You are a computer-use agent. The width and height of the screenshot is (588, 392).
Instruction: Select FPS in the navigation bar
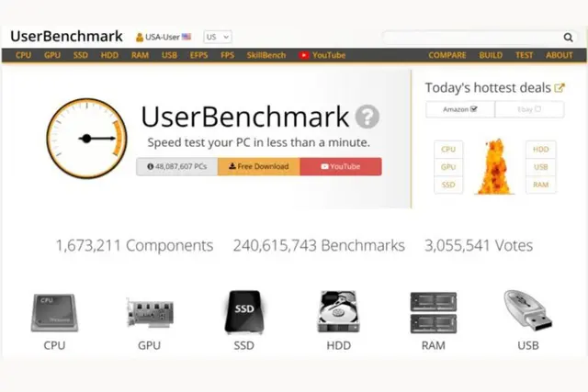point(228,55)
